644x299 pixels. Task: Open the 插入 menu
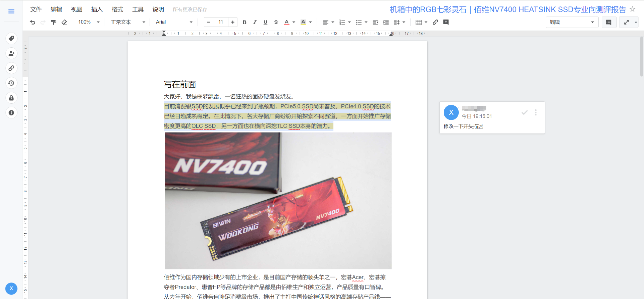point(97,9)
